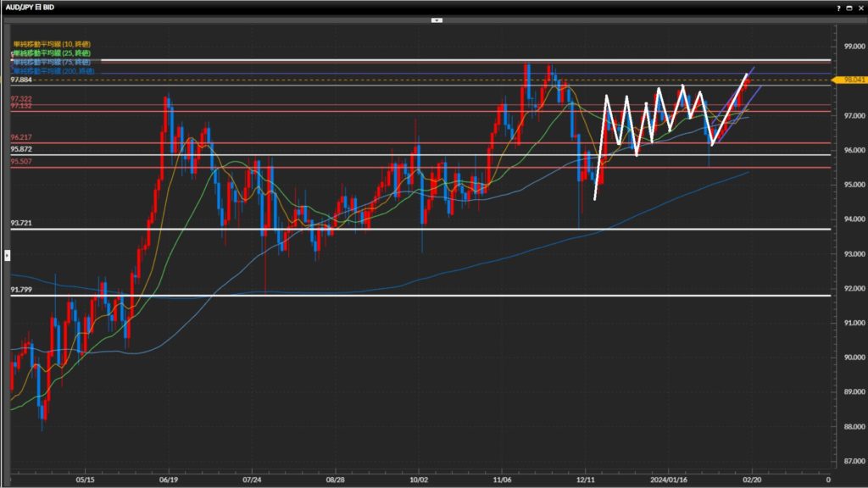Click the 12/11 date on time axis

pos(584,479)
